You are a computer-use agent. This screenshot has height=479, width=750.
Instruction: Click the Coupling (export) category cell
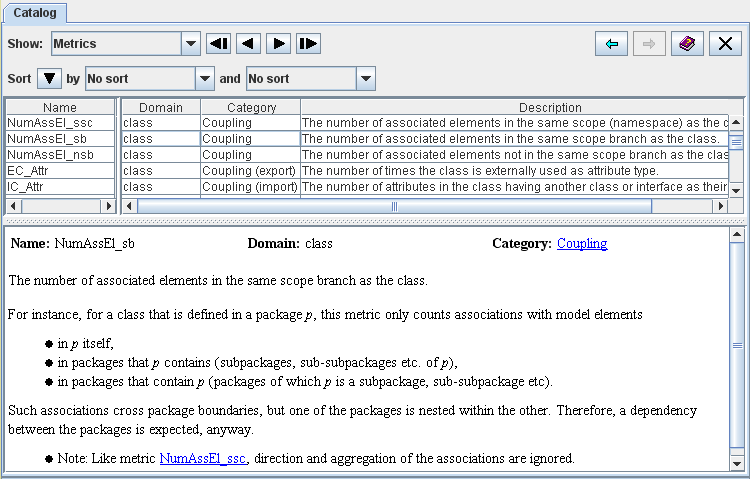click(x=250, y=171)
